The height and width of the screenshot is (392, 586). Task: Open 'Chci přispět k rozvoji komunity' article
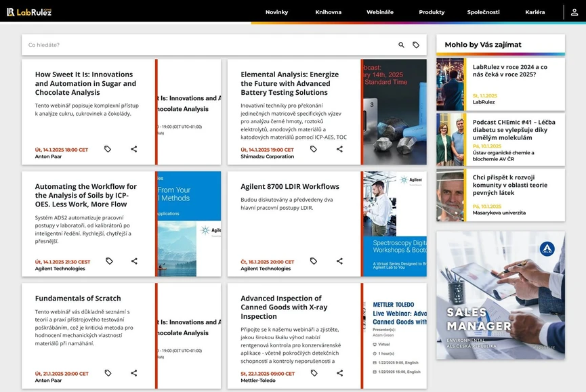pyautogui.click(x=509, y=185)
